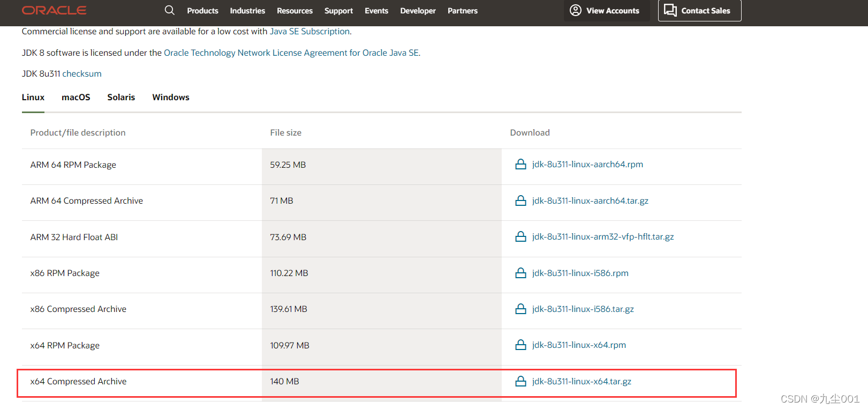
Task: Select the x86 Compressed Archive description
Action: pyautogui.click(x=78, y=309)
